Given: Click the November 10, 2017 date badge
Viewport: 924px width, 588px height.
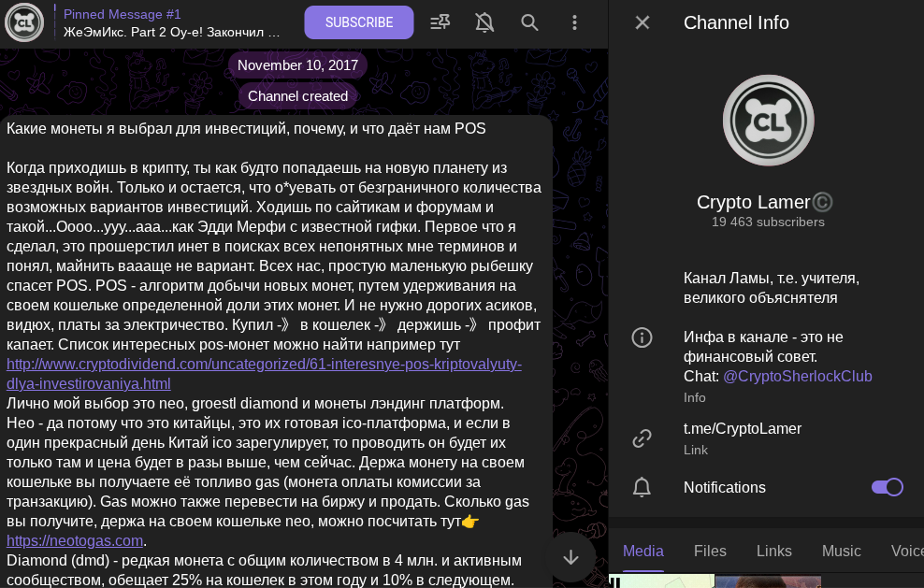Looking at the screenshot, I should point(297,65).
